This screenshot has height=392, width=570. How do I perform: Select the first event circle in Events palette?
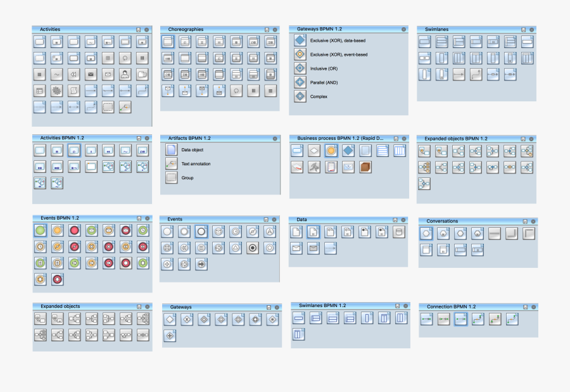(167, 231)
